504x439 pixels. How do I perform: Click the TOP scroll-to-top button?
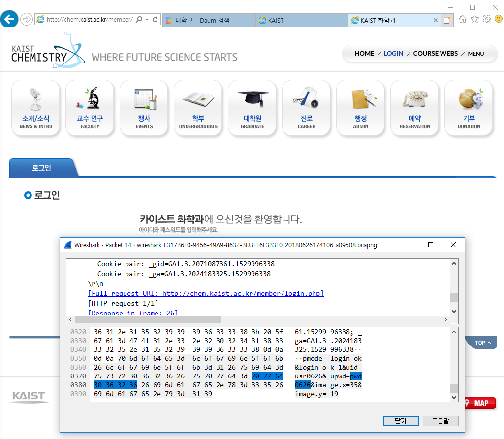(x=482, y=343)
